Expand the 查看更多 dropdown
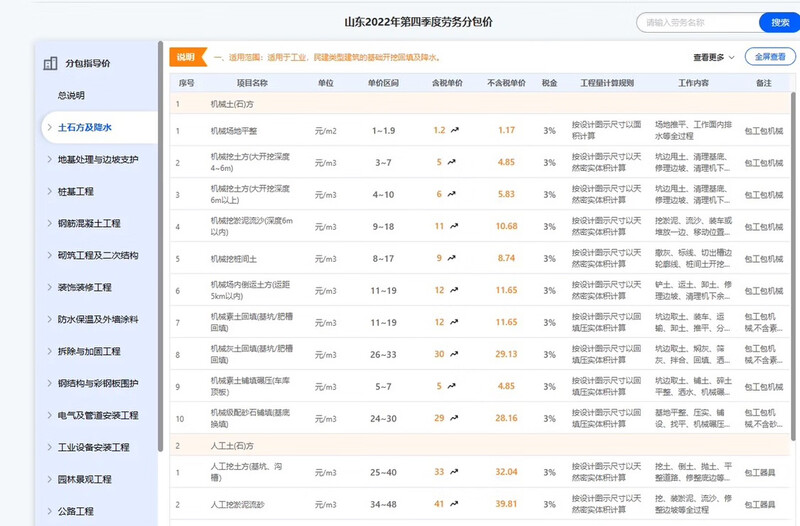 click(x=714, y=57)
